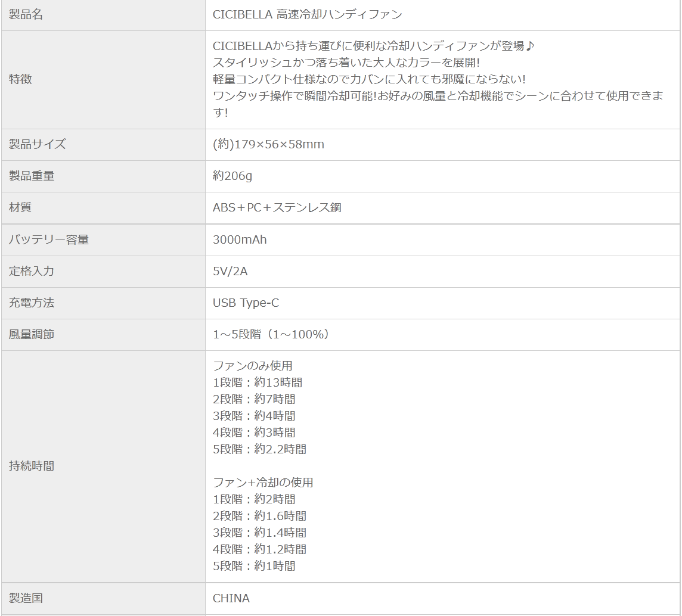This screenshot has height=616, width=682.
Task: Click the ファンのみ使用 heading
Action: tap(252, 366)
